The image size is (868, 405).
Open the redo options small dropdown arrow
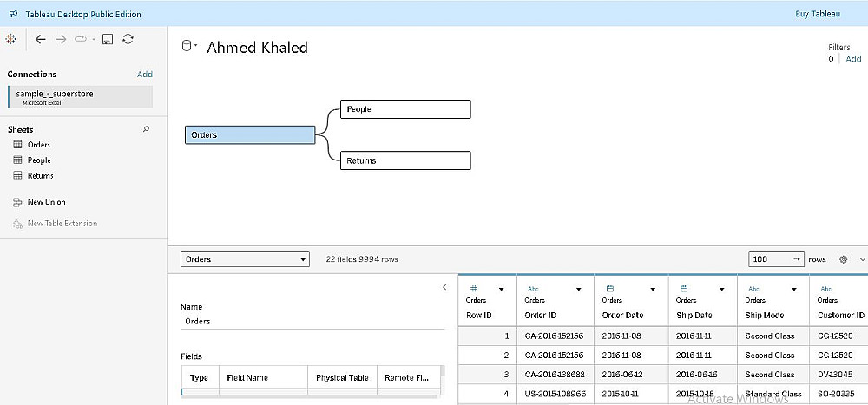point(94,40)
